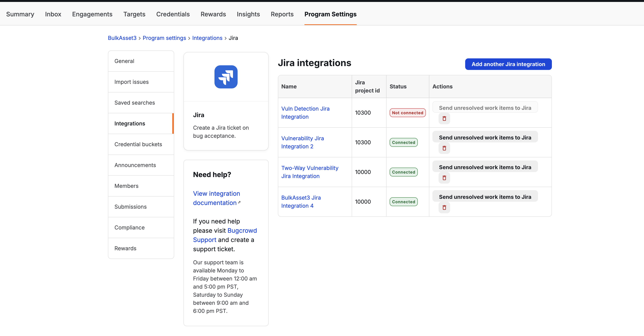
Task: Open the Summary tab
Action: pos(20,14)
